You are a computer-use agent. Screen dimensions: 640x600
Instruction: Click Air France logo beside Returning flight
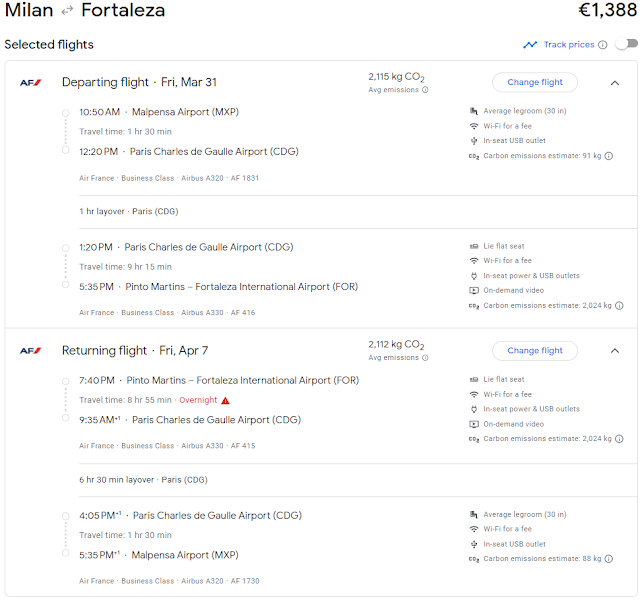(x=31, y=350)
